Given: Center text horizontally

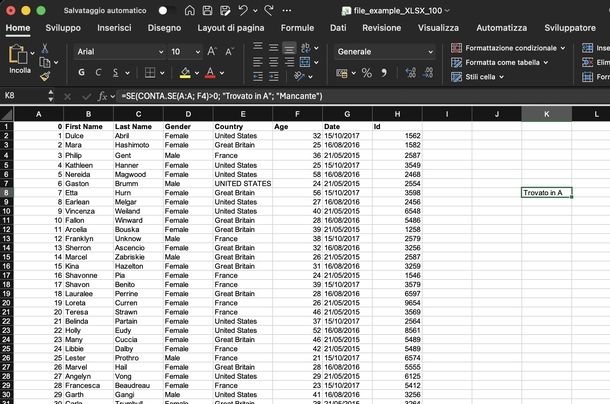Looking at the screenshot, I should (273, 61).
